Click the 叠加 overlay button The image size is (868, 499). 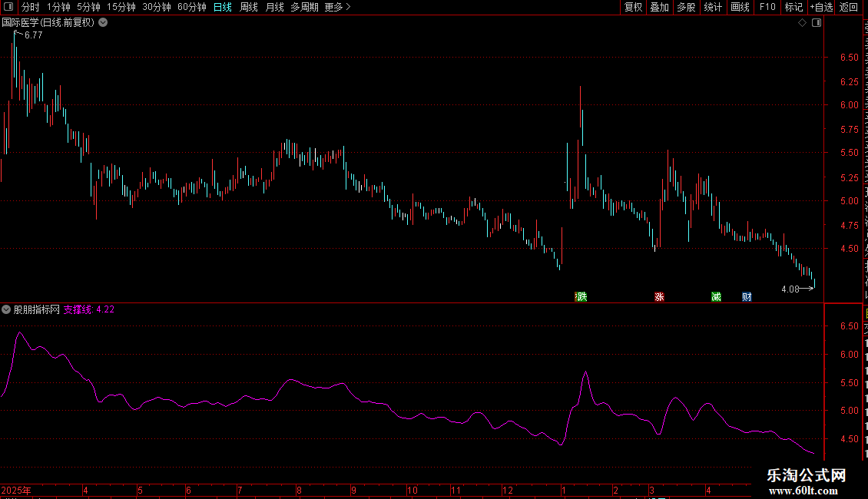(659, 7)
